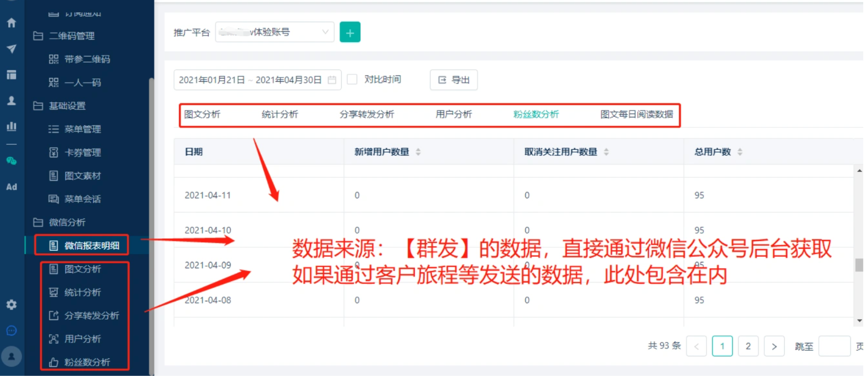Click the user avatar at rail bottom
The image size is (868, 376).
click(x=12, y=356)
